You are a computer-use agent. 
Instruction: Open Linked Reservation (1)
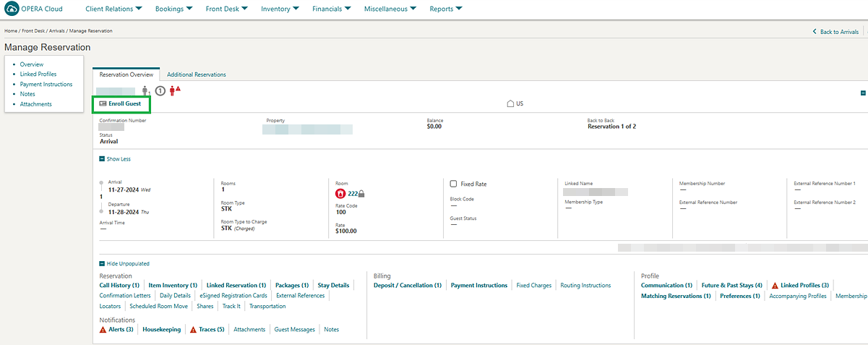pos(236,285)
